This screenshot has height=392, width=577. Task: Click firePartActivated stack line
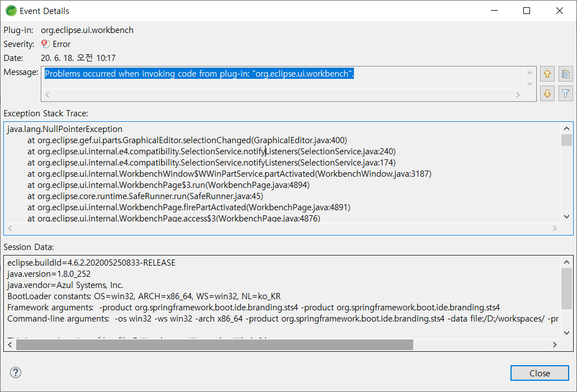pos(189,207)
